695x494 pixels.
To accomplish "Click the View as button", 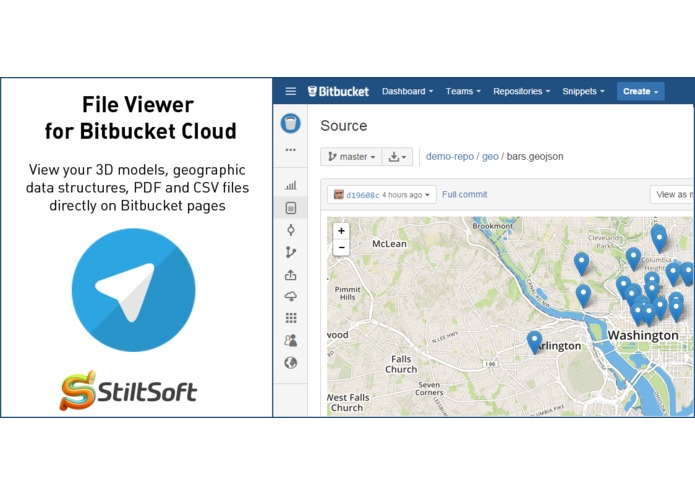I will [672, 194].
